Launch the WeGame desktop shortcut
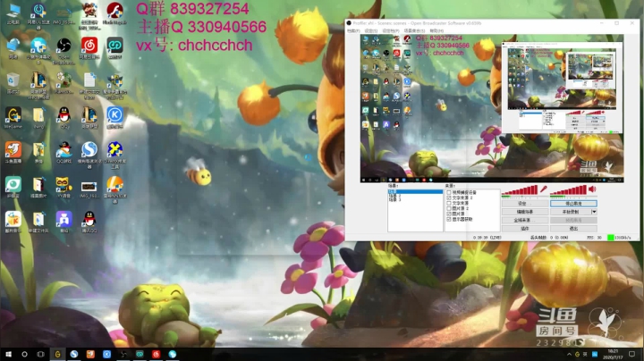The image size is (644, 361). point(13,118)
